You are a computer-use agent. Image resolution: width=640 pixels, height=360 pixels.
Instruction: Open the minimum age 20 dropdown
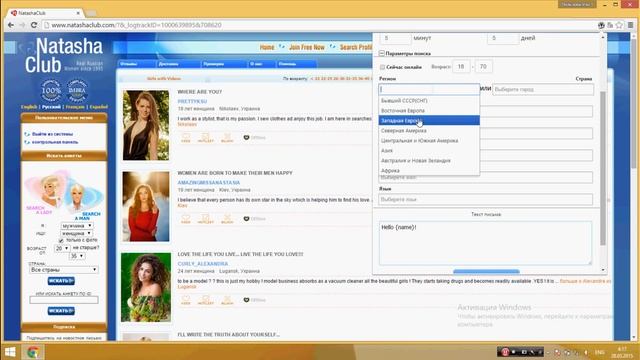[x=62, y=248]
